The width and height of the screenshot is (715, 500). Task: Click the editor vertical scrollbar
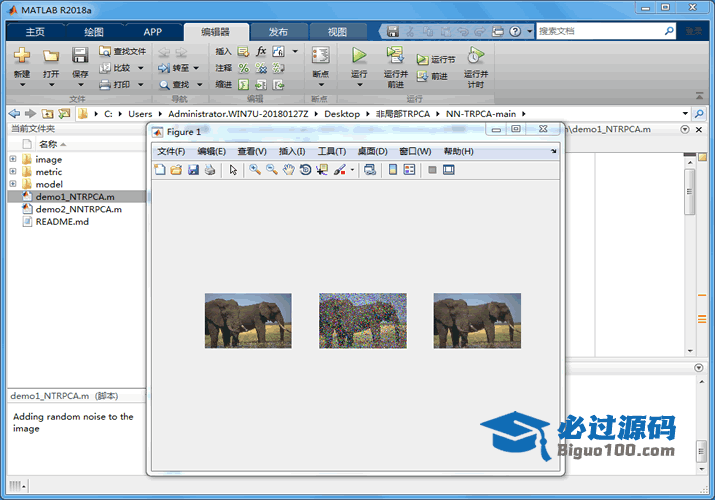click(x=689, y=190)
